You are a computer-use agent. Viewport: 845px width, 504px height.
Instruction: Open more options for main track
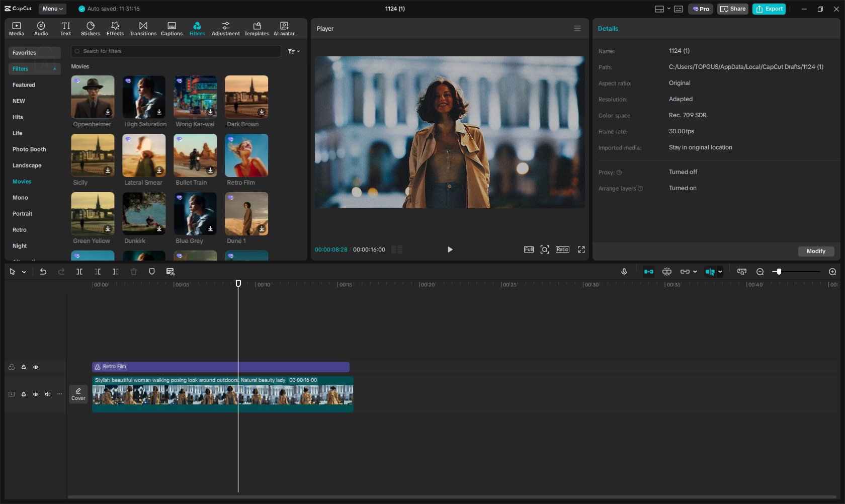[60, 394]
